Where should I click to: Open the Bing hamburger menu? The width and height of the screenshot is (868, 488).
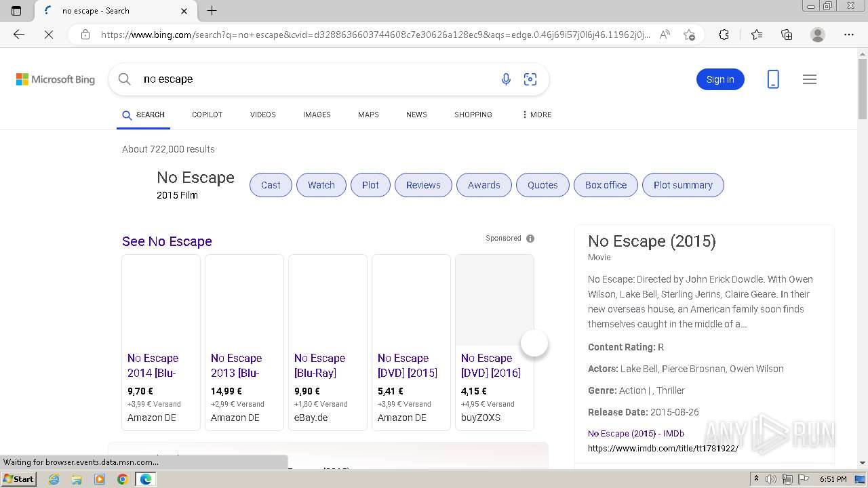(x=810, y=79)
